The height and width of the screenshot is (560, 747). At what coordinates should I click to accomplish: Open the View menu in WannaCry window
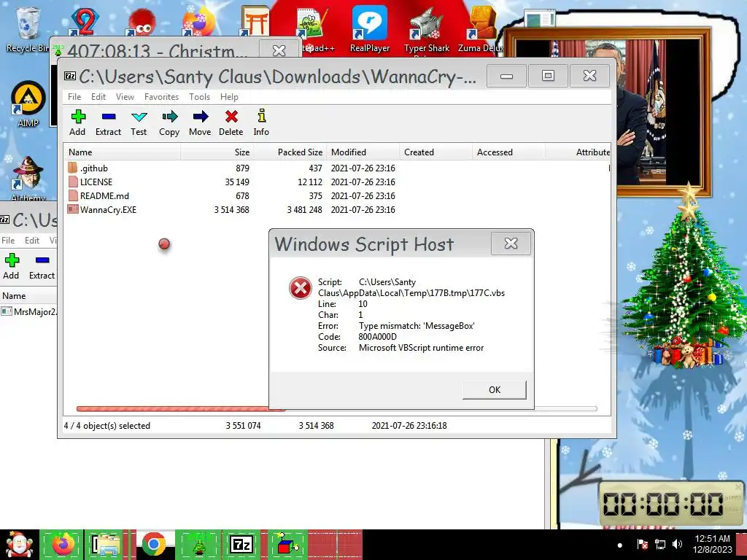click(125, 97)
